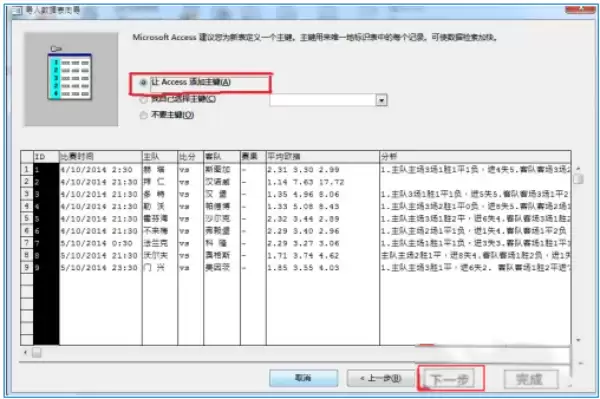Select row 9 header in preview grid

pyautogui.click(x=27, y=267)
